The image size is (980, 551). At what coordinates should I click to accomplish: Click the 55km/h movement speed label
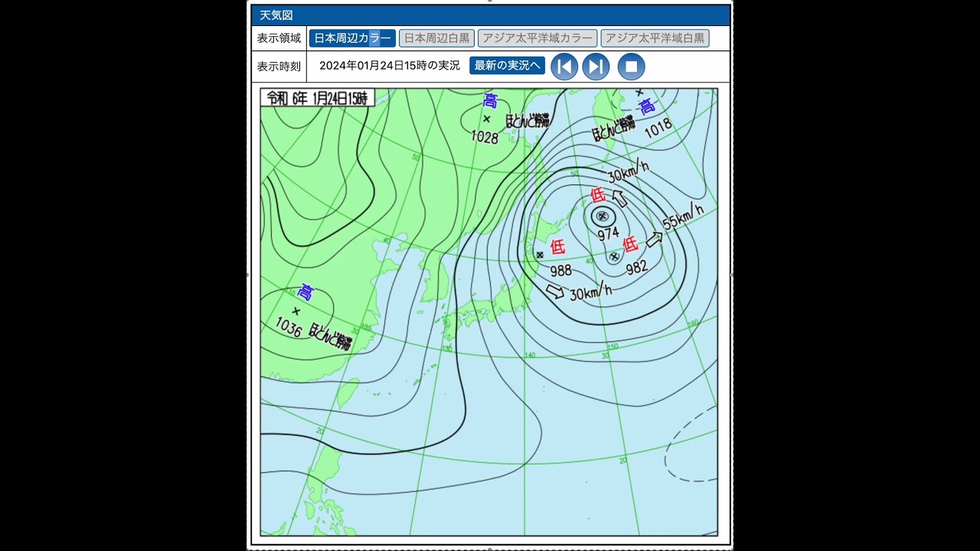pyautogui.click(x=683, y=217)
